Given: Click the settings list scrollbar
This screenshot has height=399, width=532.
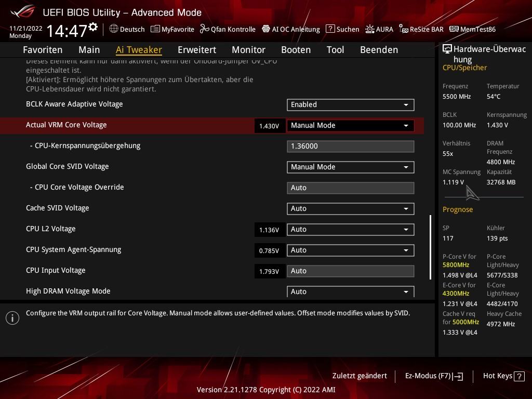Looking at the screenshot, I should click(x=431, y=247).
